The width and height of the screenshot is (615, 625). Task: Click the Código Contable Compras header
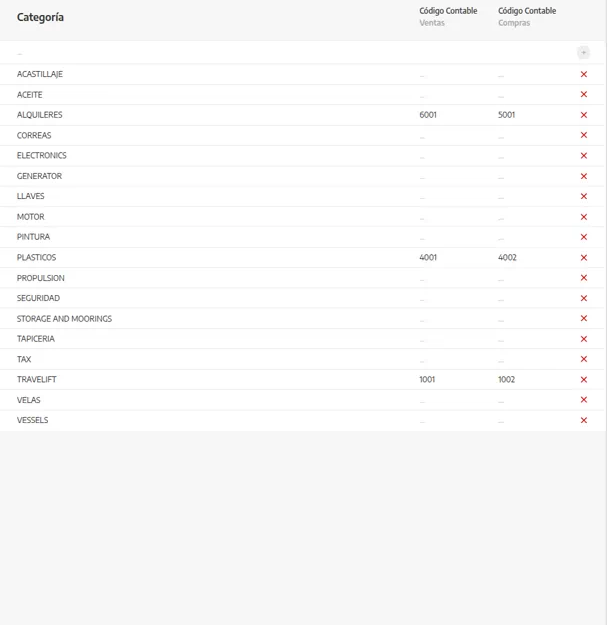point(527,17)
